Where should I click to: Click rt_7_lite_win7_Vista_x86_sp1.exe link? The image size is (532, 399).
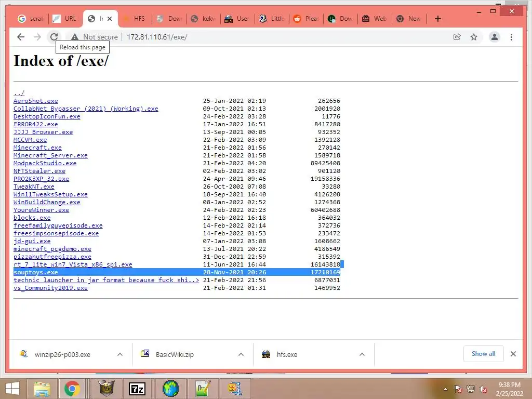pyautogui.click(x=73, y=264)
